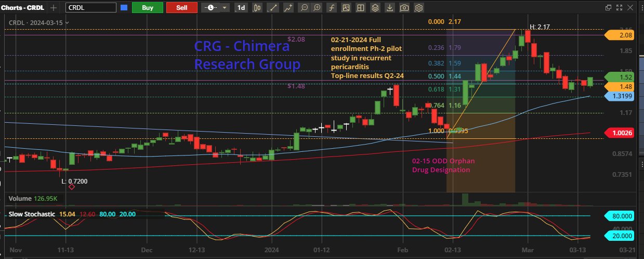This screenshot has height=259, width=644.
Task: Click the download chart data icon
Action: (389, 8)
